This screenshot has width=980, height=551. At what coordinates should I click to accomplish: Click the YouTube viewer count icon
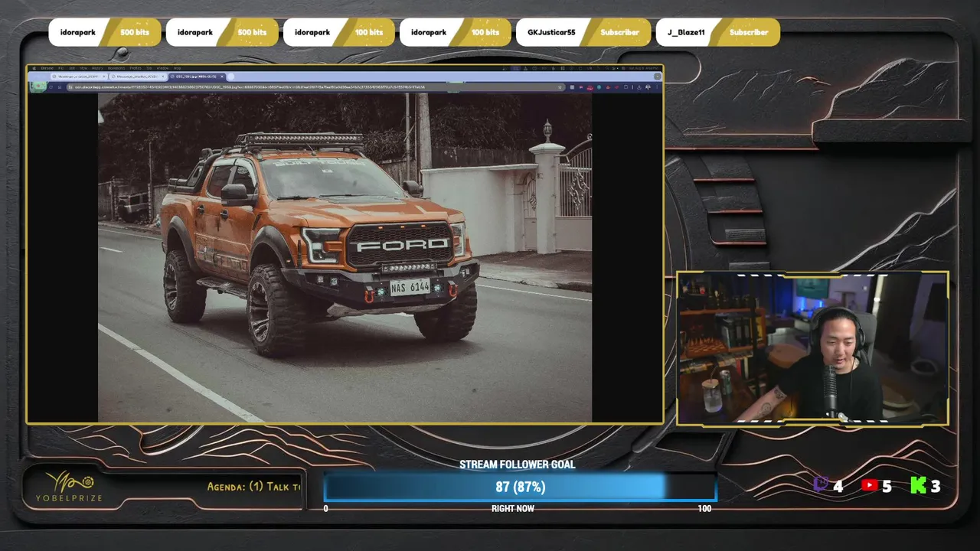(x=869, y=485)
